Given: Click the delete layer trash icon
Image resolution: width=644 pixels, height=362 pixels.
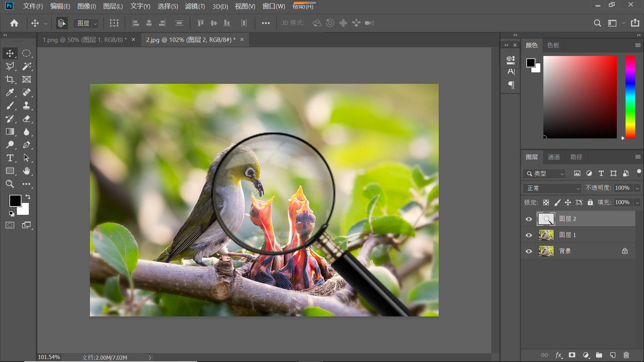Looking at the screenshot, I should [626, 355].
